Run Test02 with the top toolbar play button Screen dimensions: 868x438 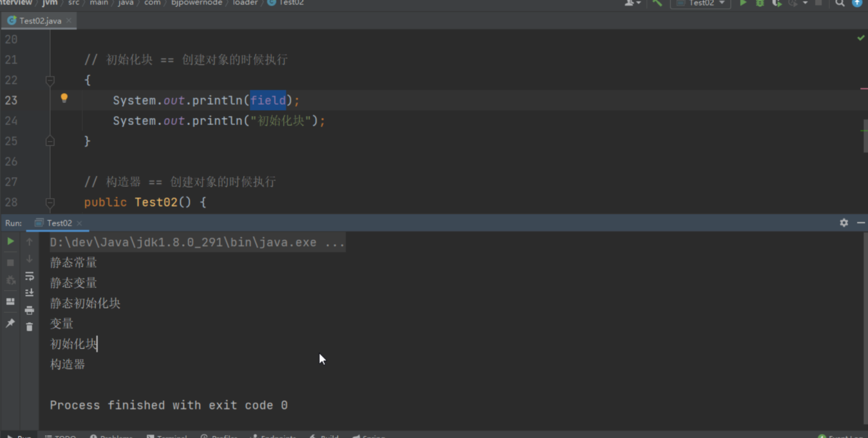click(743, 3)
